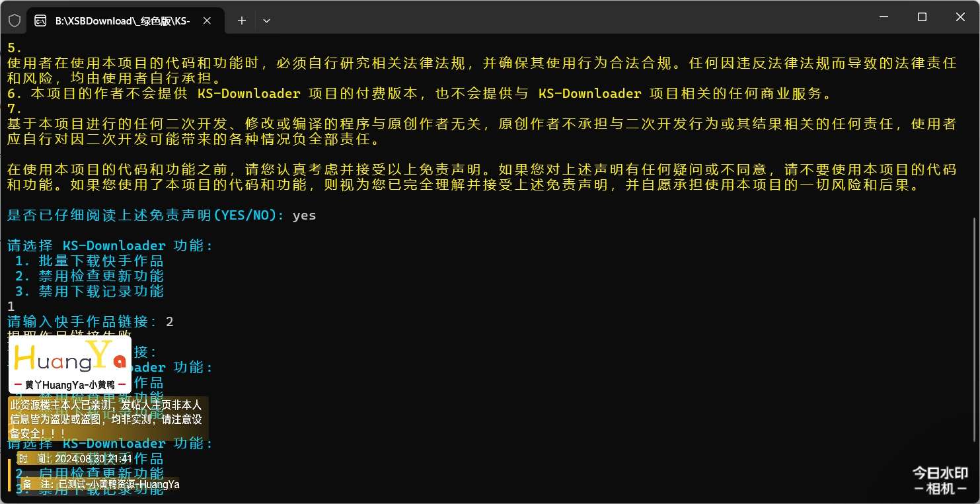980x504 pixels.
Task: Click the paragraph beginning '在使用本项目的代码和功能之前'
Action: [x=482, y=177]
